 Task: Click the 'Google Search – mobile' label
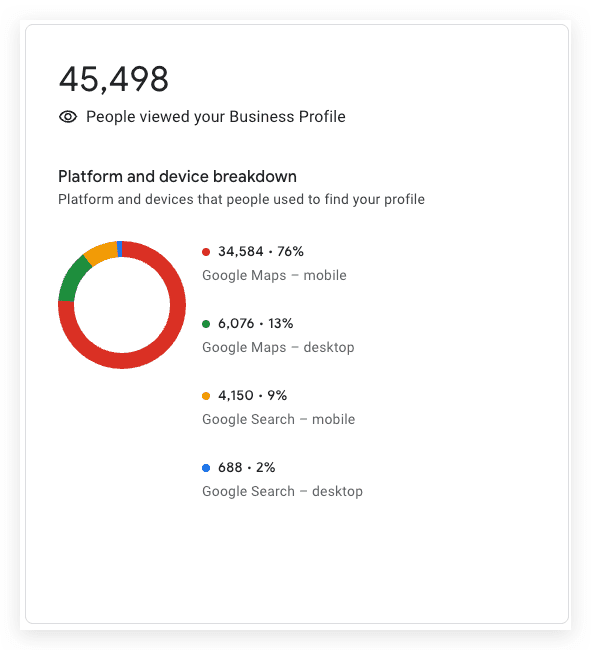[x=279, y=420]
